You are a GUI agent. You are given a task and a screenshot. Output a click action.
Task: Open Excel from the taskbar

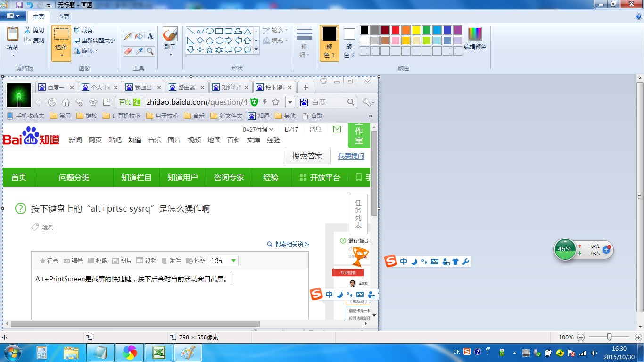pos(158,352)
